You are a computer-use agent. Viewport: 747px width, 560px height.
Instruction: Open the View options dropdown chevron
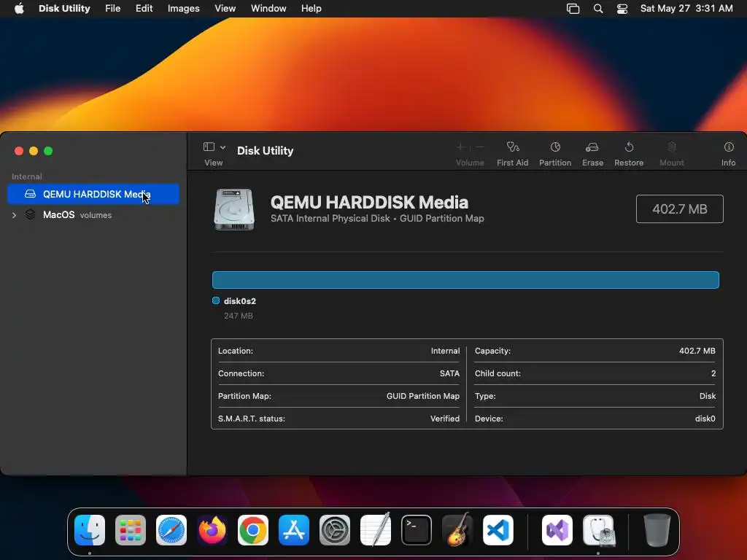point(223,147)
